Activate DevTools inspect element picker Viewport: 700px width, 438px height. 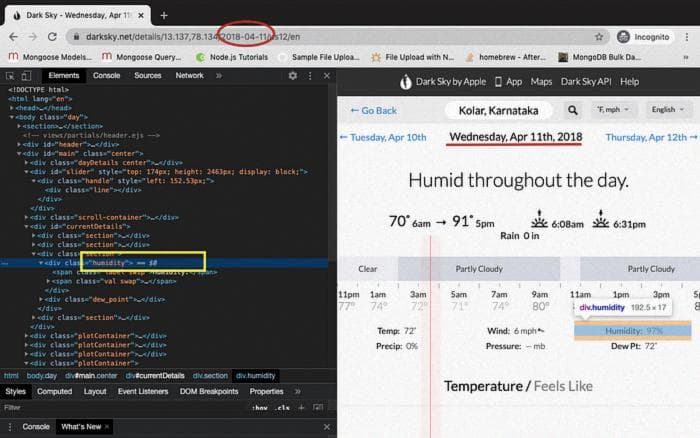[x=10, y=76]
